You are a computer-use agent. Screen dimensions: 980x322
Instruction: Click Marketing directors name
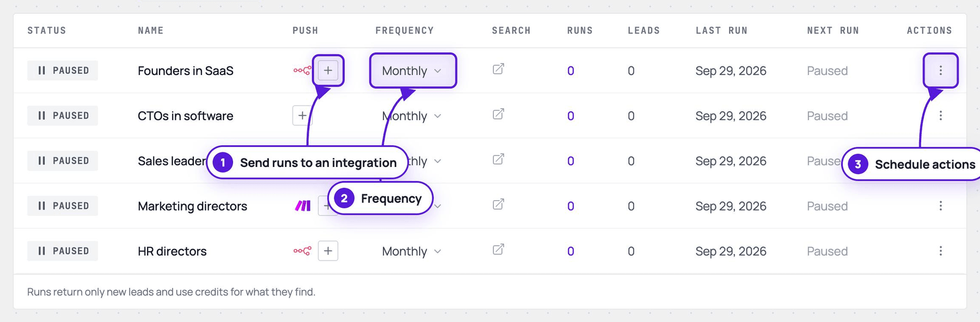(192, 206)
